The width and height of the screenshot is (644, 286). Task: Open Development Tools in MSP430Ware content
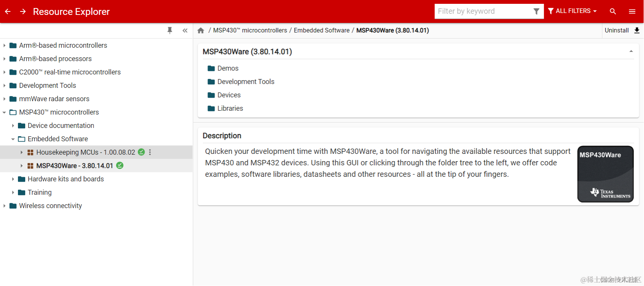(246, 82)
